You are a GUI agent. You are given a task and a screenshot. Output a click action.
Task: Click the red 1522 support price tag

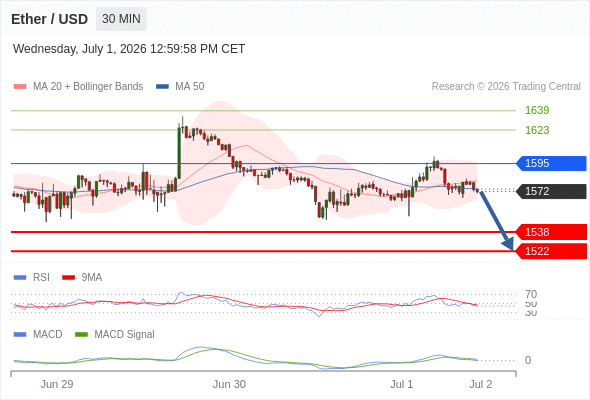(x=551, y=251)
